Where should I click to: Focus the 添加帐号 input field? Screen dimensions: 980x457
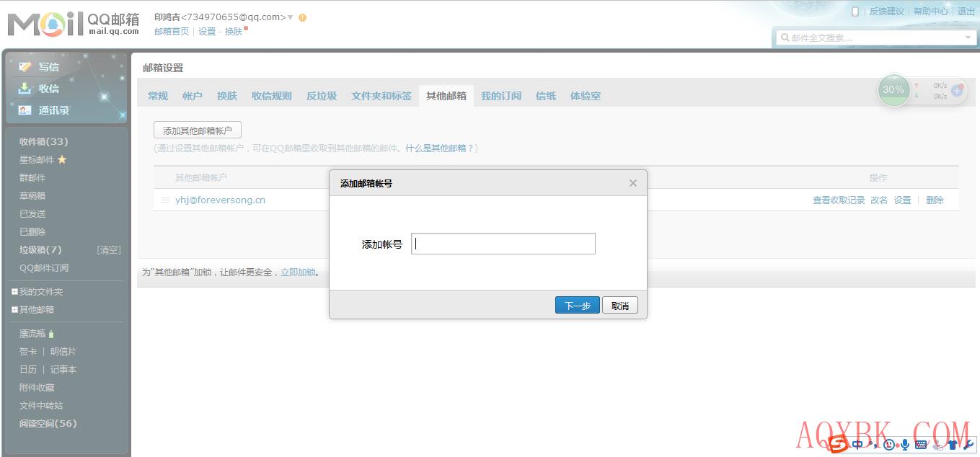(503, 244)
